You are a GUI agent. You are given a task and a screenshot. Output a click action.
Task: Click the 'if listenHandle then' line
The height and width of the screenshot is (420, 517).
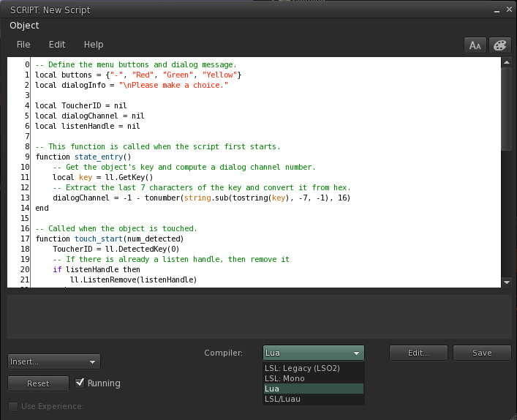tap(97, 269)
